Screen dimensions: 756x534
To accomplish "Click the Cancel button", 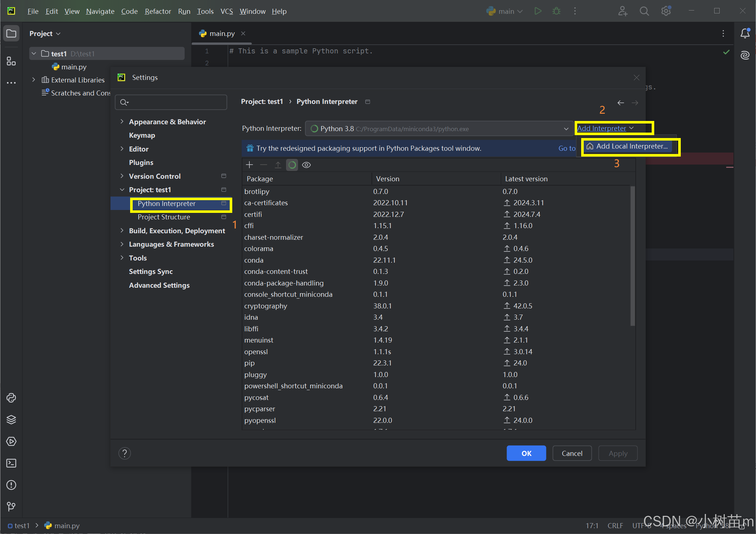I will 572,453.
